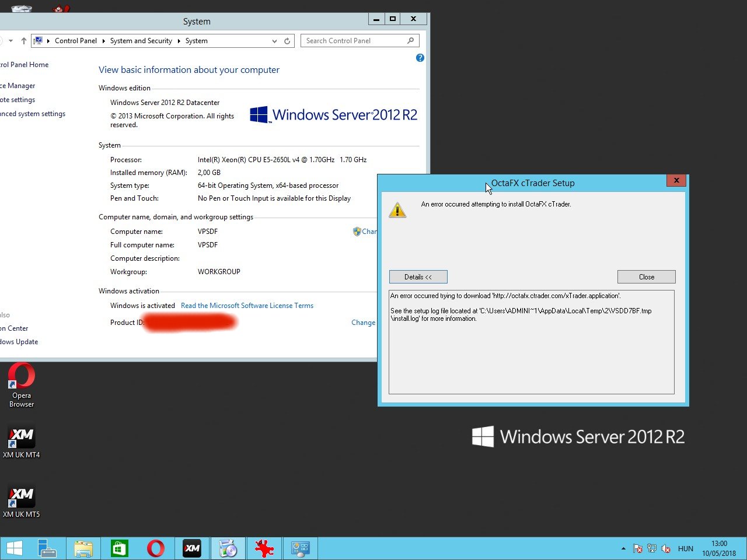Click the search magnifier in Control Panel

coord(411,41)
